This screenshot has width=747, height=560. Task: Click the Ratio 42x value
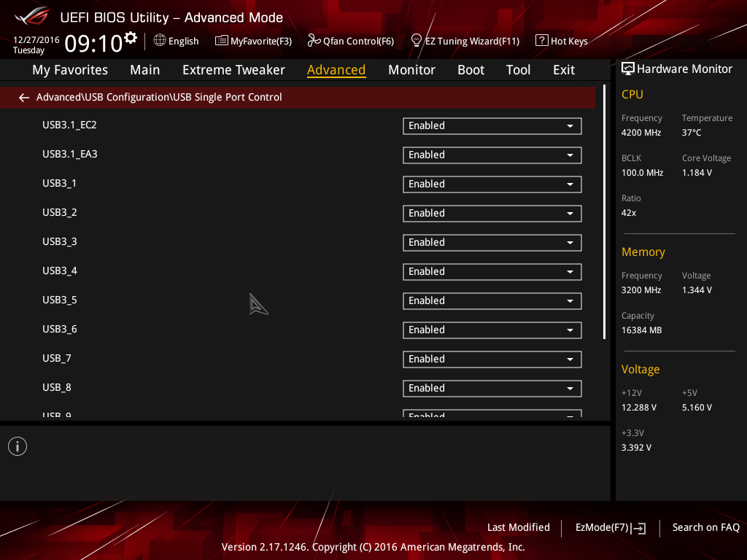point(628,213)
